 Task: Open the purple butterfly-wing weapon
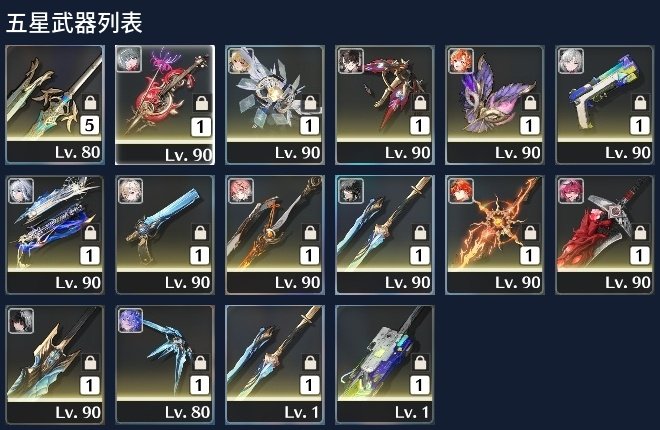[x=495, y=105]
